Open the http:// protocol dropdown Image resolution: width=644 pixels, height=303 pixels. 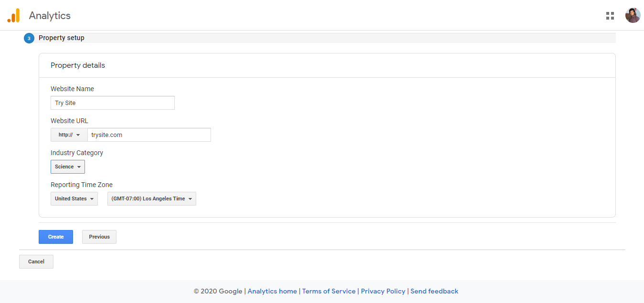(69, 135)
